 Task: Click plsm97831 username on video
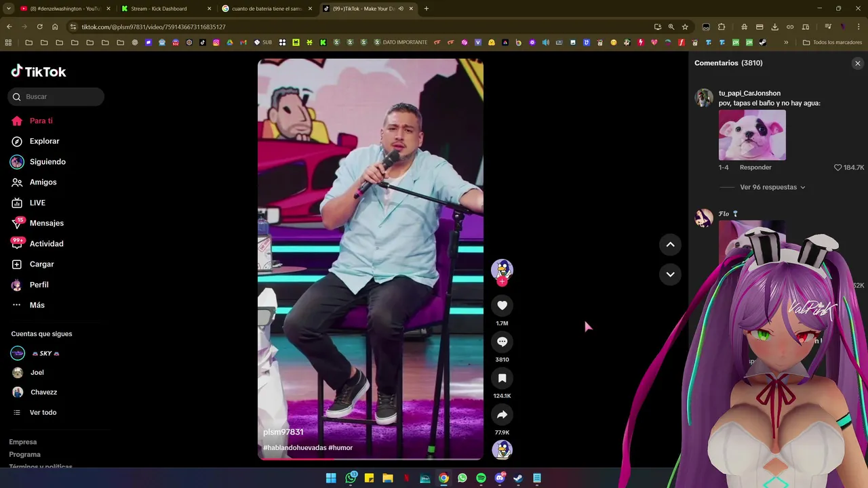pos(283,432)
